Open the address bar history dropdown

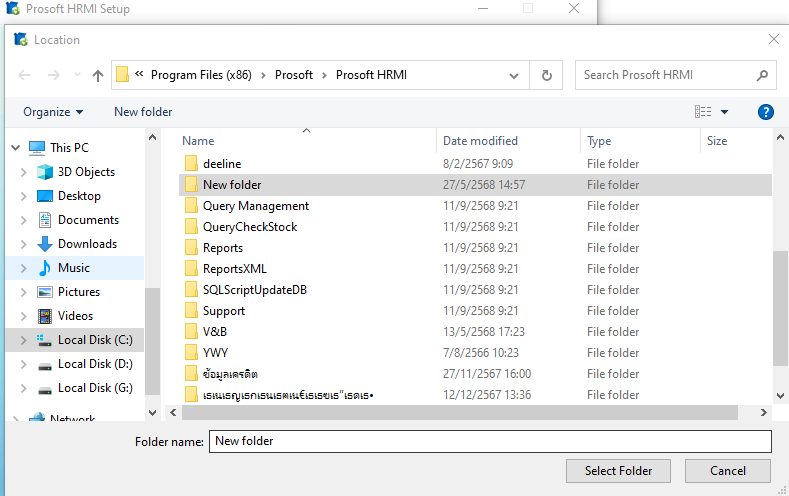tap(514, 75)
